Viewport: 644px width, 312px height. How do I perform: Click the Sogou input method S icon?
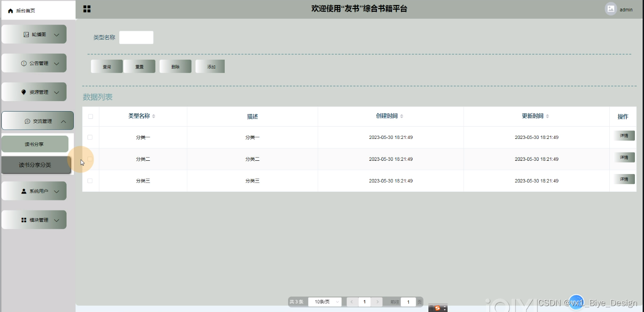pos(438,308)
